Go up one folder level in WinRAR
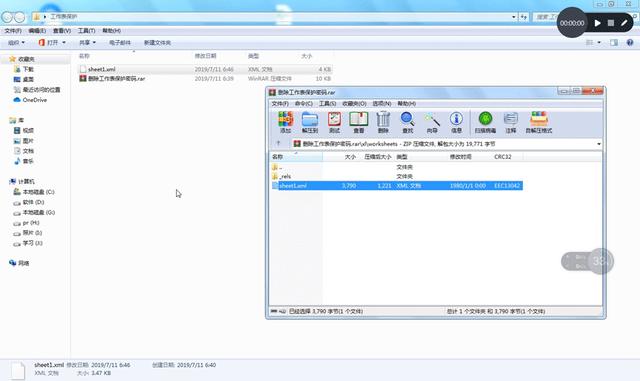The image size is (640, 381). tap(278, 143)
